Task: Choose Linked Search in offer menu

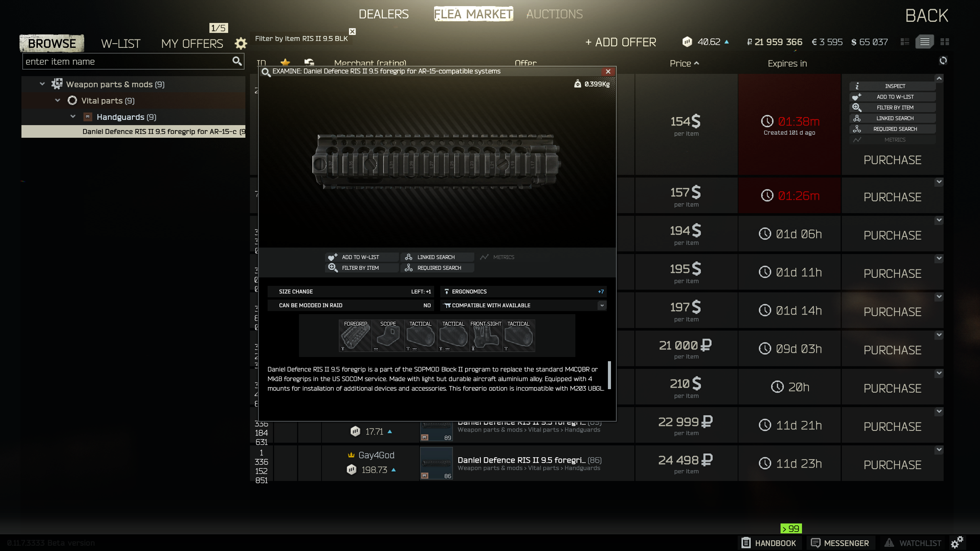Action: (893, 118)
